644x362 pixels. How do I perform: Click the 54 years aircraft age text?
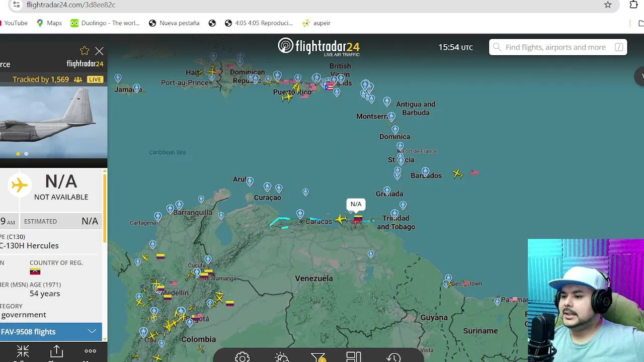tap(45, 294)
